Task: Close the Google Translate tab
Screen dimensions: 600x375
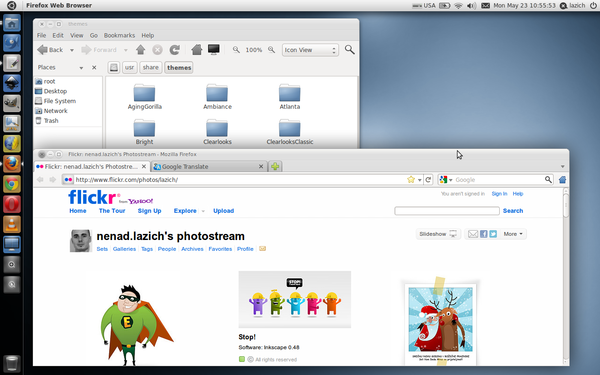Action: pos(261,166)
